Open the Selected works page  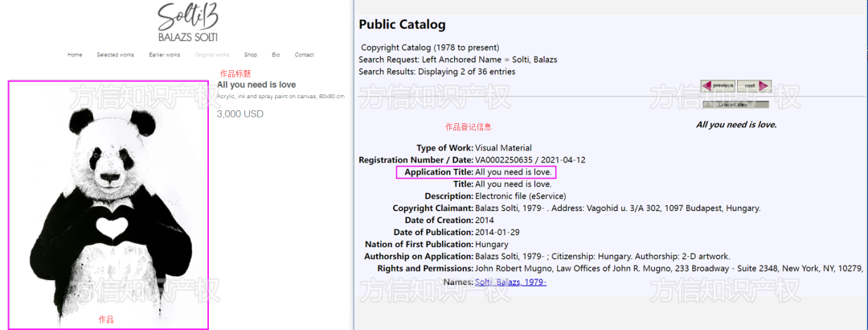(x=115, y=55)
